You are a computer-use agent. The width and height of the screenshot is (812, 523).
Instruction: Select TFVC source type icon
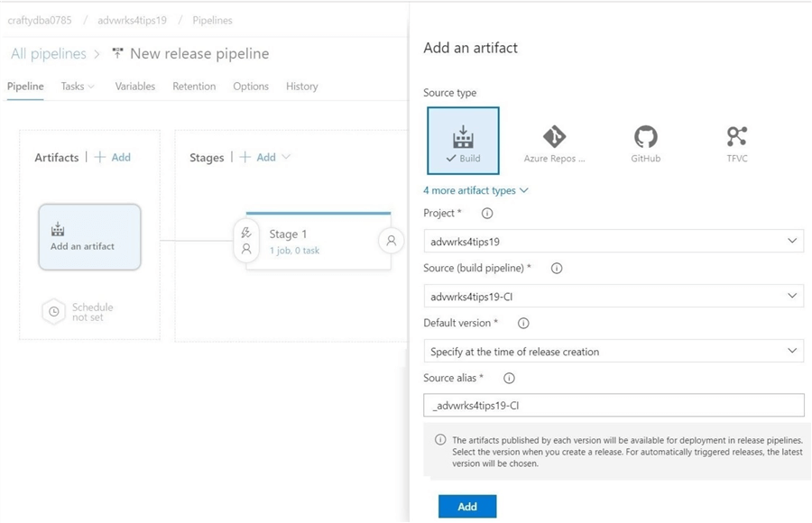736,142
